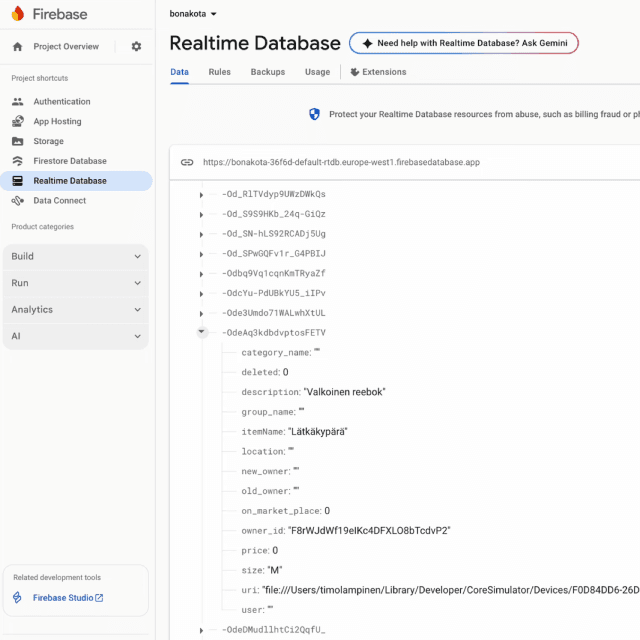This screenshot has width=640, height=640.
Task: Switch to the Rules tab
Action: (220, 72)
